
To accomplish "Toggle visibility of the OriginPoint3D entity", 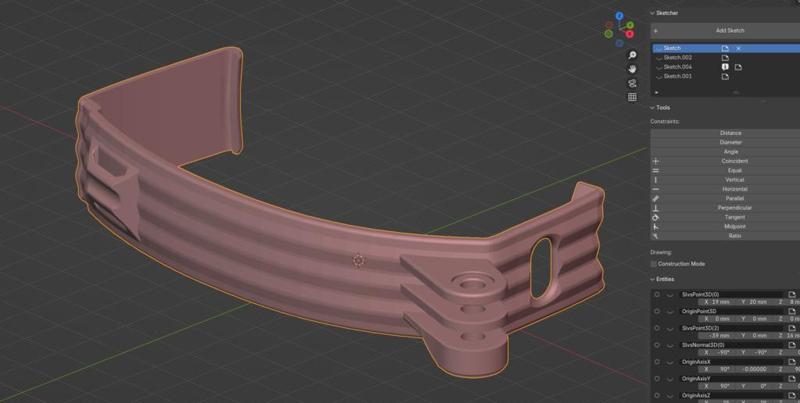I will click(670, 311).
